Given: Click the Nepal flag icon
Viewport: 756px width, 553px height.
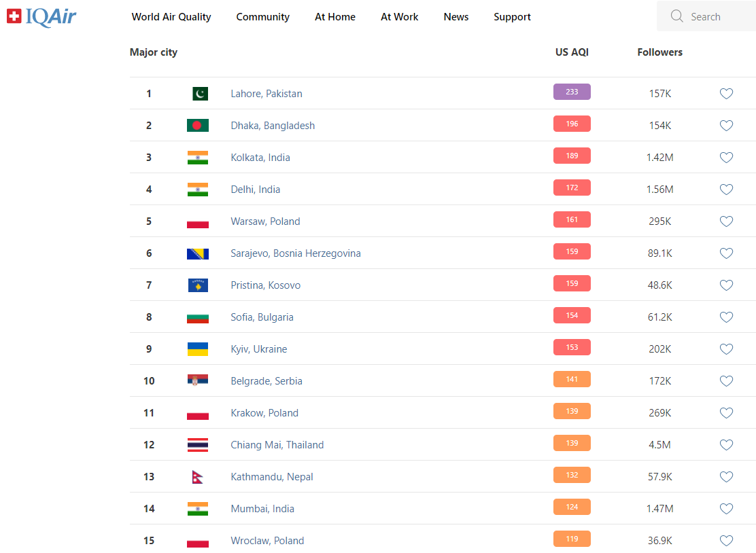Looking at the screenshot, I should [x=197, y=477].
